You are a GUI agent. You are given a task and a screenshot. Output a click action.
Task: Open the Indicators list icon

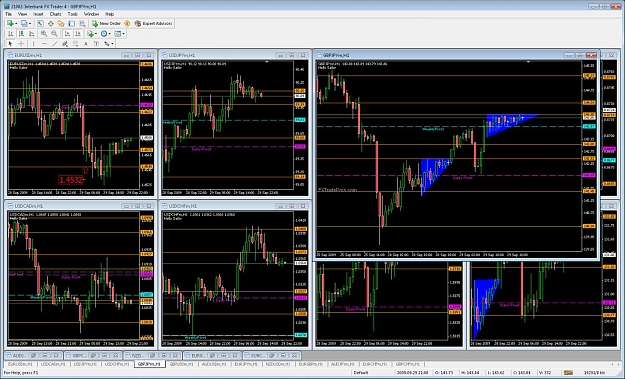pos(90,33)
